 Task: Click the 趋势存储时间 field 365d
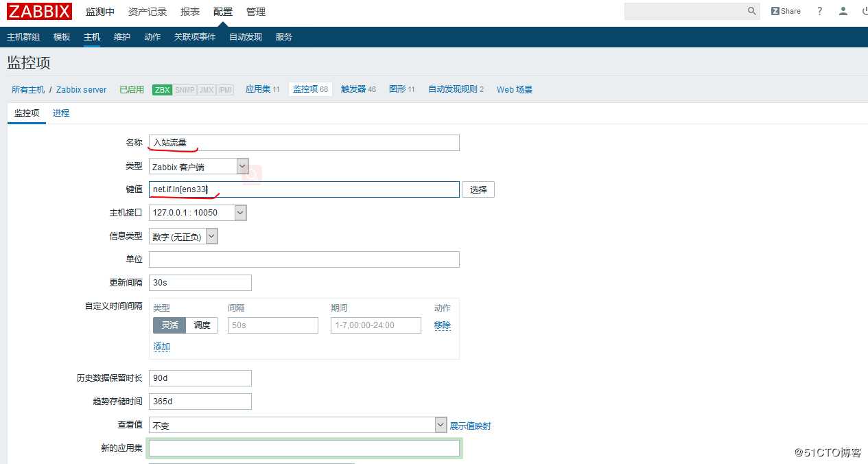pos(200,402)
